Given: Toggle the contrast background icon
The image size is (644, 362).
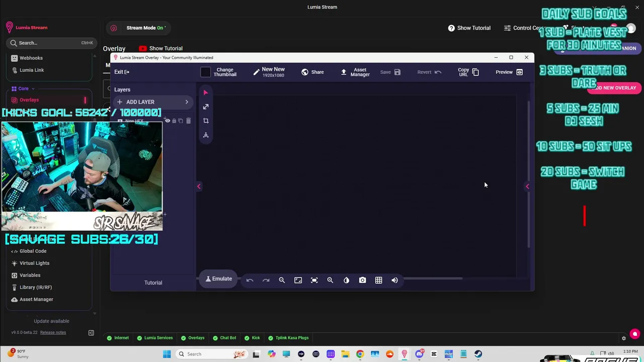Looking at the screenshot, I should coord(346,280).
